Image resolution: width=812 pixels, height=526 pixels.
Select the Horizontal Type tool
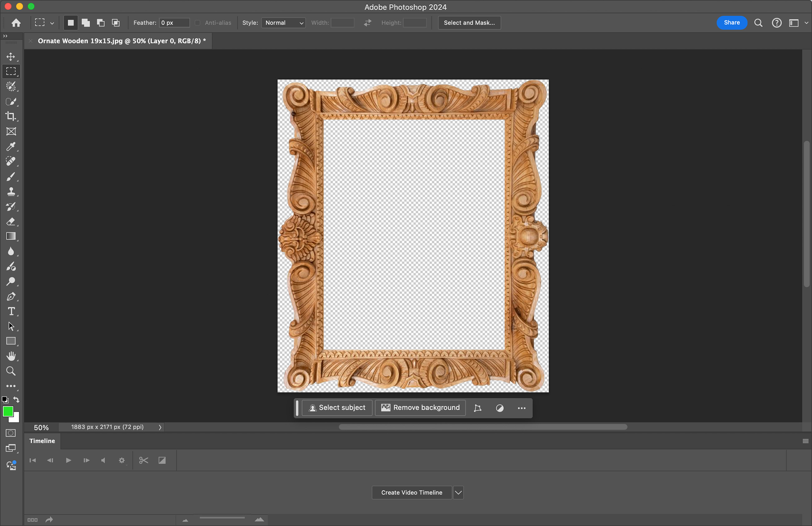11,311
